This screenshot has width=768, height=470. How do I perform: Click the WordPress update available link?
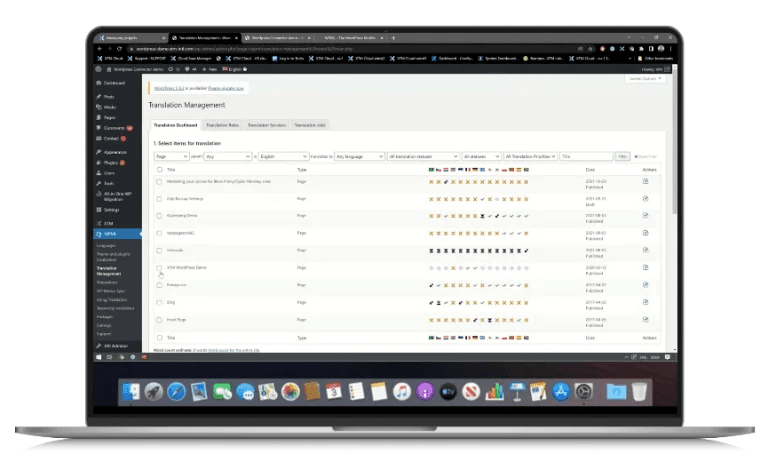tap(169, 88)
